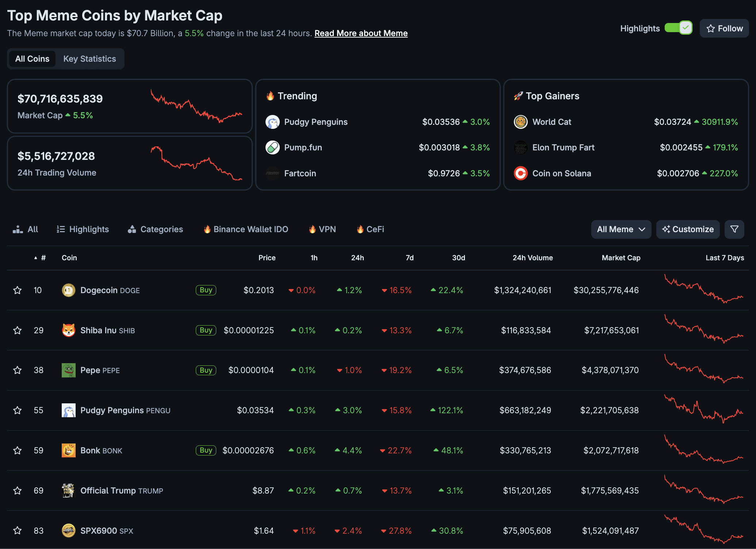This screenshot has height=549, width=756.
Task: Toggle the sort arrow on the rank column
Action: (35, 257)
